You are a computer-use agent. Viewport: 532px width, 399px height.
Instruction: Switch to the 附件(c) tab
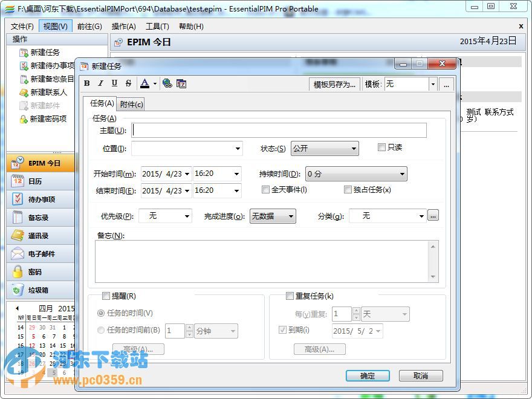pos(131,104)
